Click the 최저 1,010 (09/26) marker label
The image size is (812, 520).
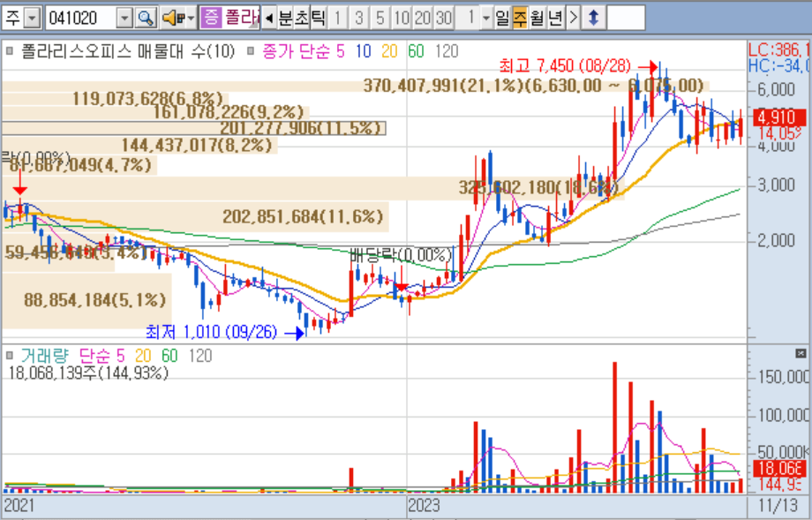[x=211, y=331]
